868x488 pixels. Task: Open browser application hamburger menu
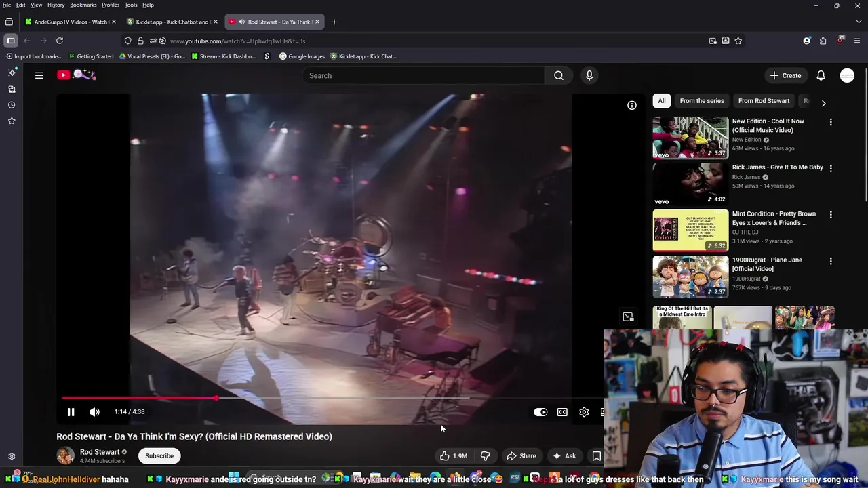858,41
